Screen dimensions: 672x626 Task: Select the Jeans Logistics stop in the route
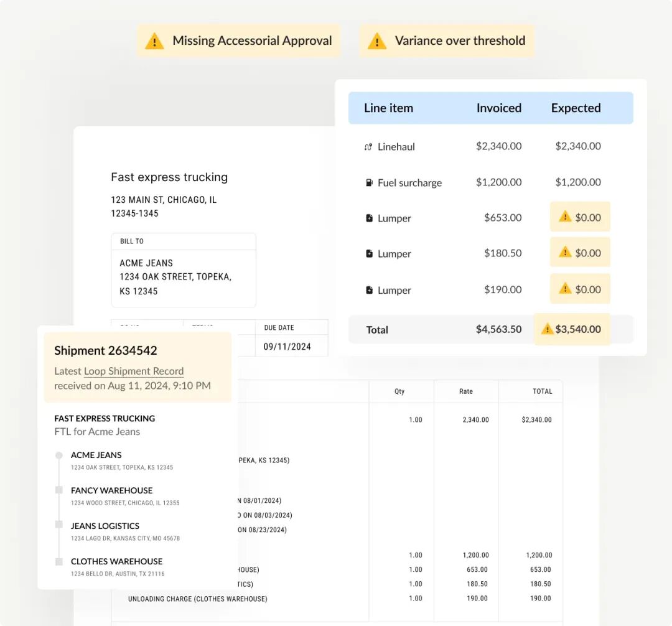coord(105,526)
